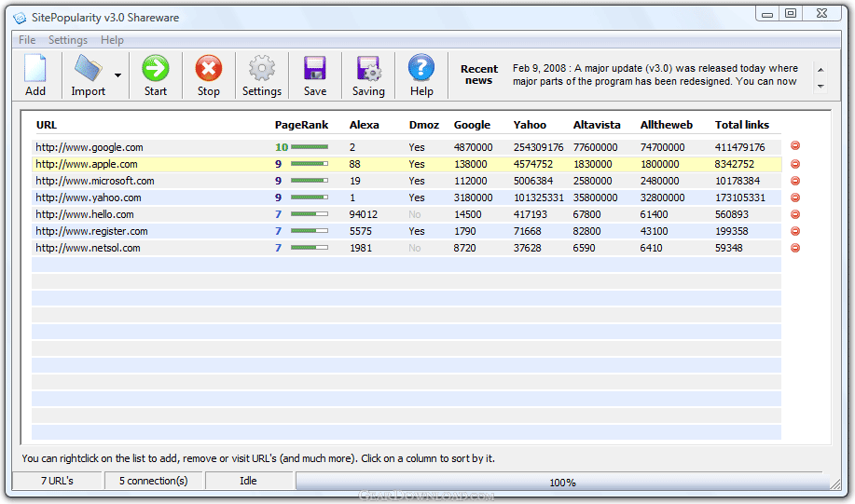Image resolution: width=855 pixels, height=504 pixels.
Task: Sort by the Yahoo column header
Action: (x=530, y=125)
